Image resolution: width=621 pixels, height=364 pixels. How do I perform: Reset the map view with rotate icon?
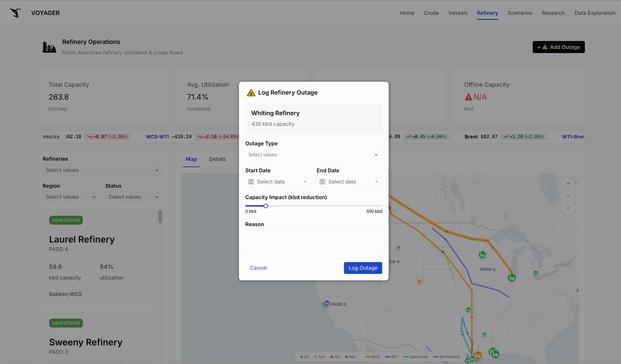[x=568, y=208]
